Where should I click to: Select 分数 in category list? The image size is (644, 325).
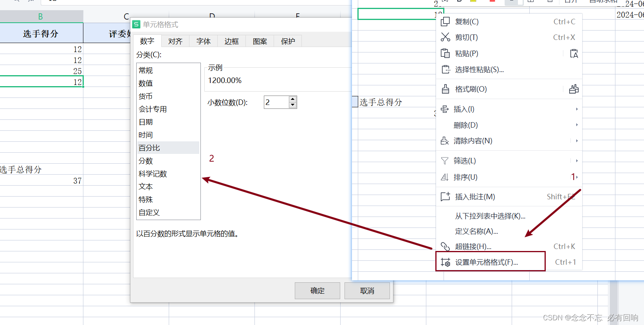coord(168,161)
